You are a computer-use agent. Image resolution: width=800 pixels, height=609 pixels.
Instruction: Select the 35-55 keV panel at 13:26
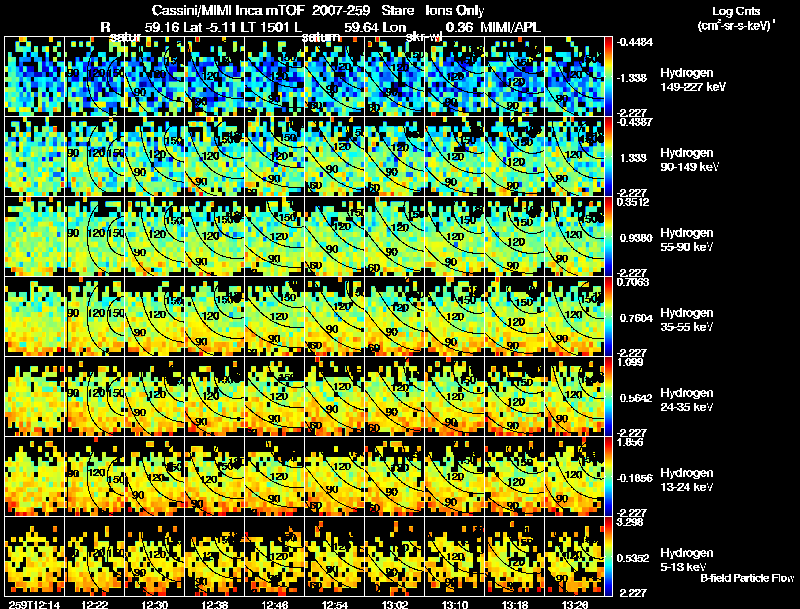(574, 316)
